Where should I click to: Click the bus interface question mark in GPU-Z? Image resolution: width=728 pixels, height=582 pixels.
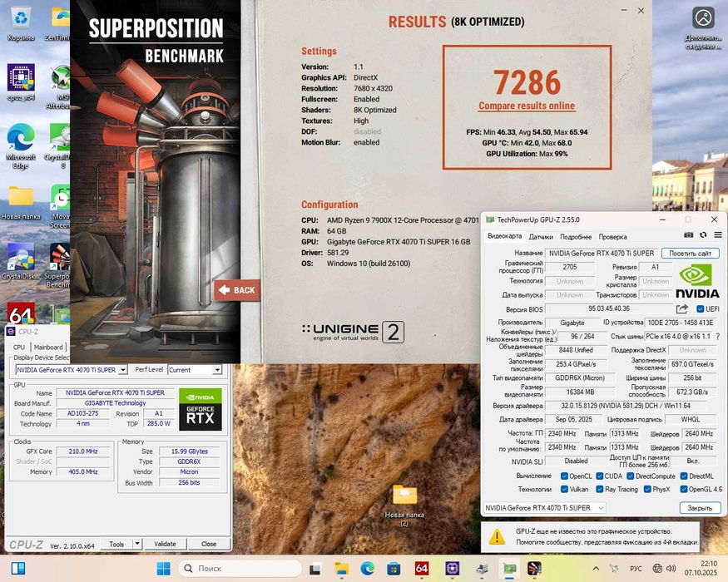(x=718, y=336)
